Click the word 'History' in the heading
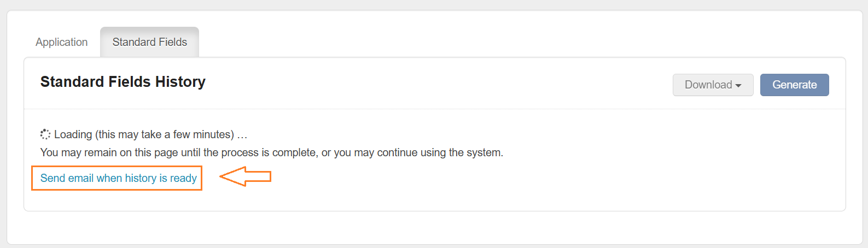Screen dimensions: 868x248 click(180, 82)
